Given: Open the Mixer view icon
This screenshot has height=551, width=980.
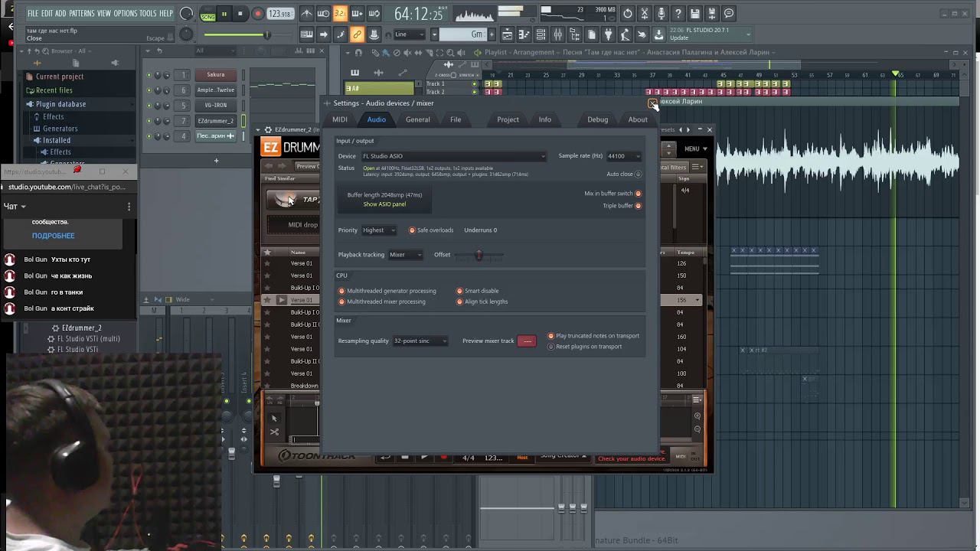Looking at the screenshot, I should [x=557, y=34].
